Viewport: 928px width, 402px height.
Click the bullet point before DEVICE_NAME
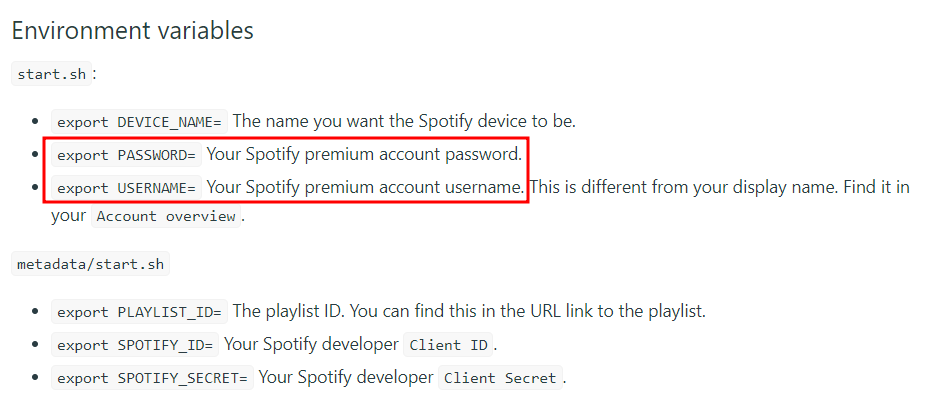click(x=36, y=122)
